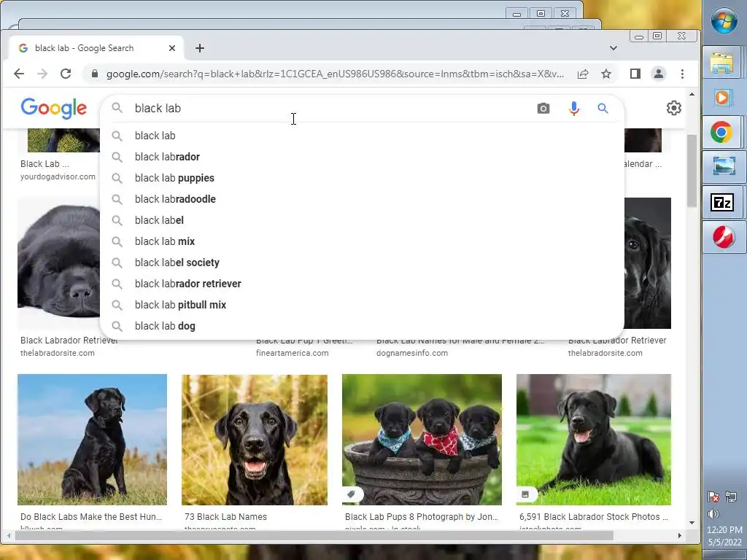Click the horizontal scrollbar left arrow

pos(8,536)
